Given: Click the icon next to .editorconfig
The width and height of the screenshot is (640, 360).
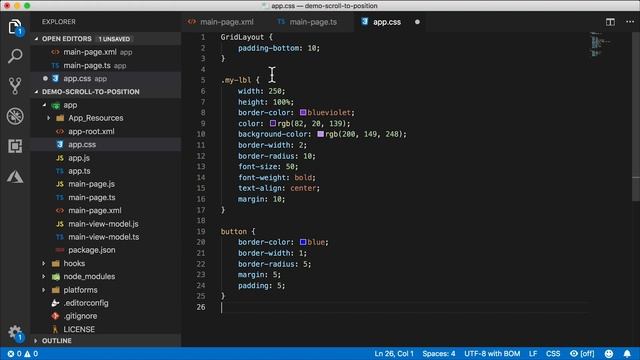Looking at the screenshot, I should [55, 303].
